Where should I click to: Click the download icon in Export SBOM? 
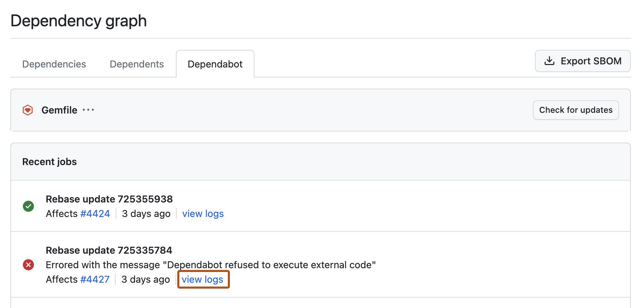click(x=549, y=61)
